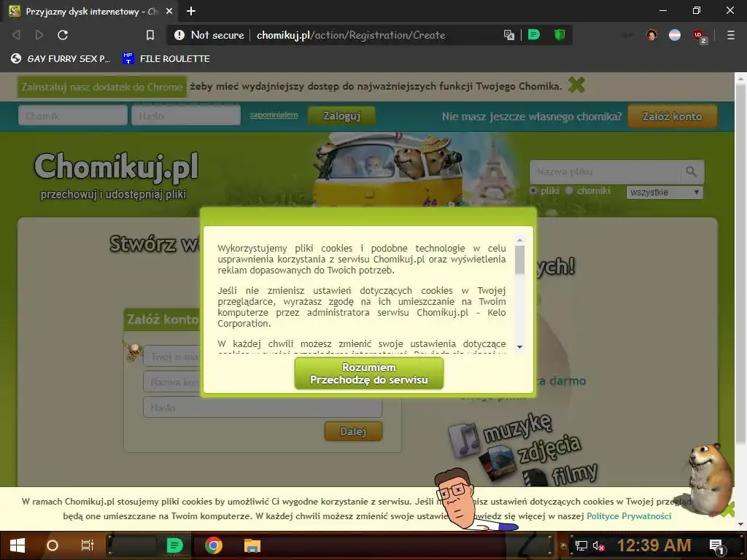Click Rozumiem Przechodzę do serwisu button
747x560 pixels.
pyautogui.click(x=368, y=374)
